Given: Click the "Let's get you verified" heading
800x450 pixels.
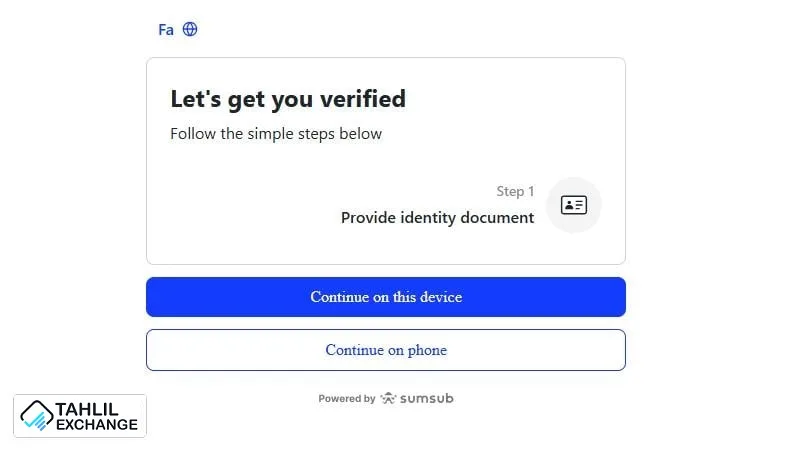Looking at the screenshot, I should tap(288, 99).
